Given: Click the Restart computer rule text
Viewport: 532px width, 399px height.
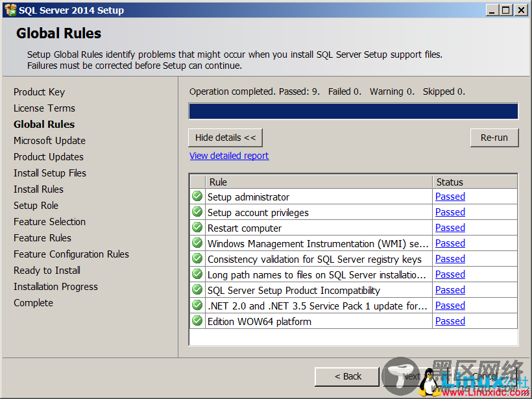Looking at the screenshot, I should pos(245,228).
